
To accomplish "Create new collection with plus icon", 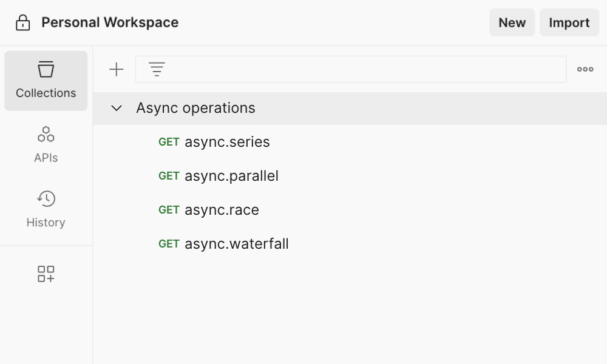I will coord(116,70).
